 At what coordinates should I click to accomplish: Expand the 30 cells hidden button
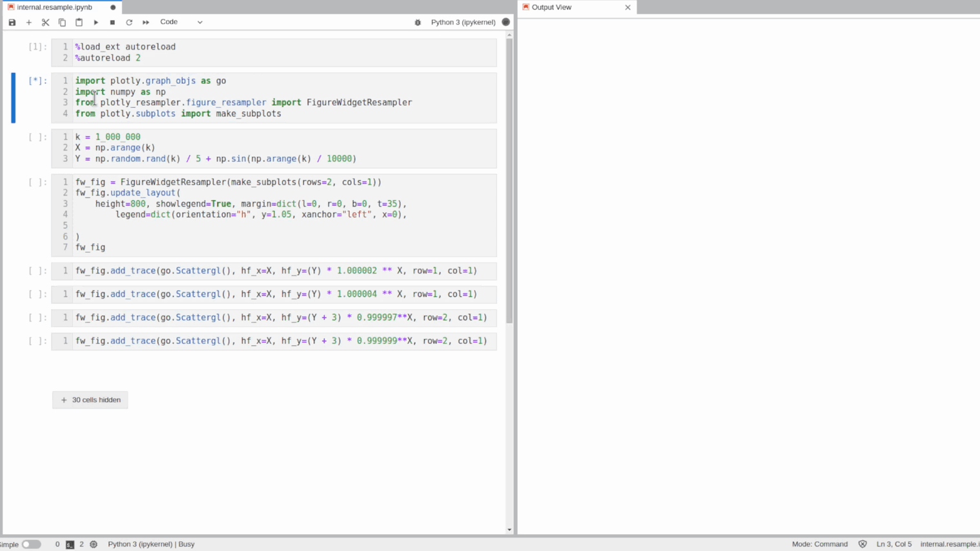pos(90,400)
